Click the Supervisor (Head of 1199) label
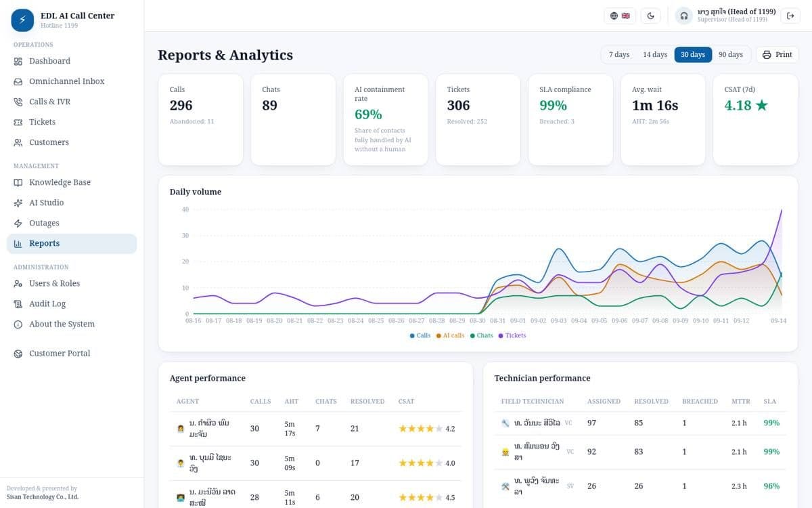This screenshot has height=508, width=812. click(x=732, y=20)
